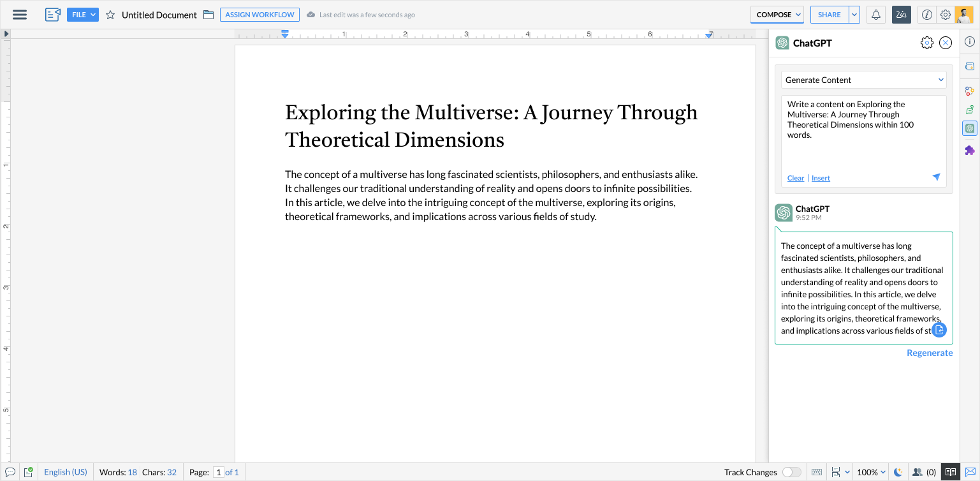Click "Last edit was a few seconds ago" text
Screen dimensions: 980x481
point(367,15)
